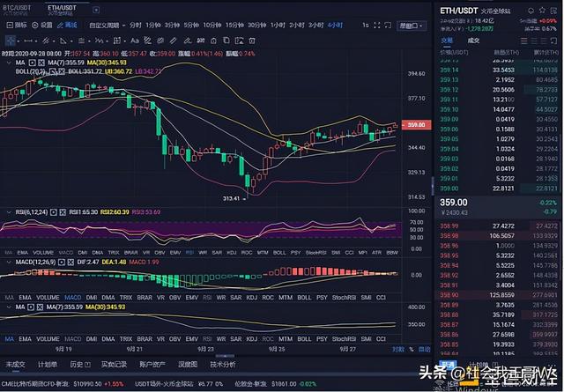Viewport: 564px width, 392px height.
Task: Collapse the RSI pane chevron
Action: pyautogui.click(x=9, y=212)
